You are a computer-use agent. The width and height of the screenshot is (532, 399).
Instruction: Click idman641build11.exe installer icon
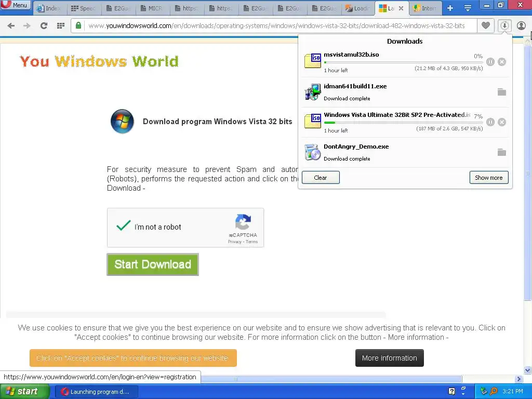pos(312,92)
